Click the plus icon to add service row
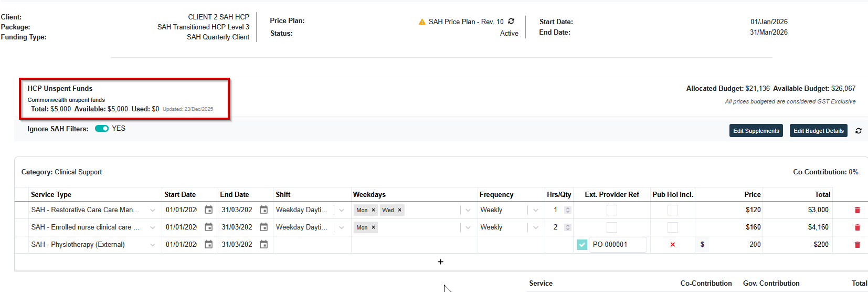Screen dimensions: 868x292 pyautogui.click(x=440, y=262)
